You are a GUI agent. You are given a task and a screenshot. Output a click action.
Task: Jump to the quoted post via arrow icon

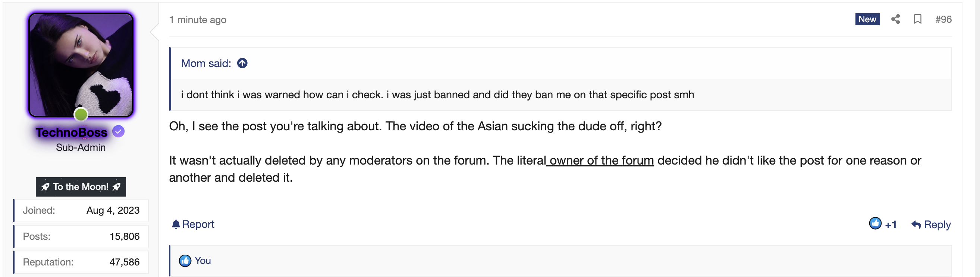(x=242, y=63)
